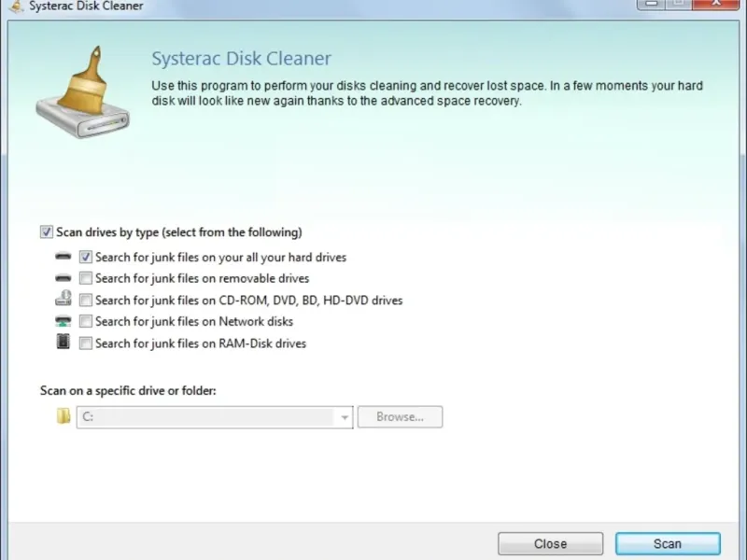Screen dimensions: 747x560
Task: Click 'Scan on a specific drive or folder:' label
Action: pos(128,390)
